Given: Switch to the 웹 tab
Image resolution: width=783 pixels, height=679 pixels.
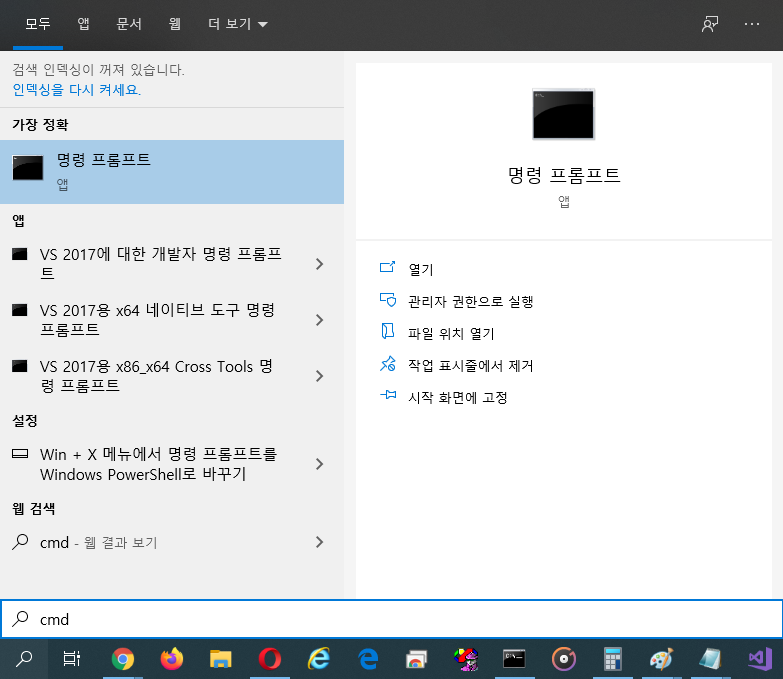Looking at the screenshot, I should [174, 24].
